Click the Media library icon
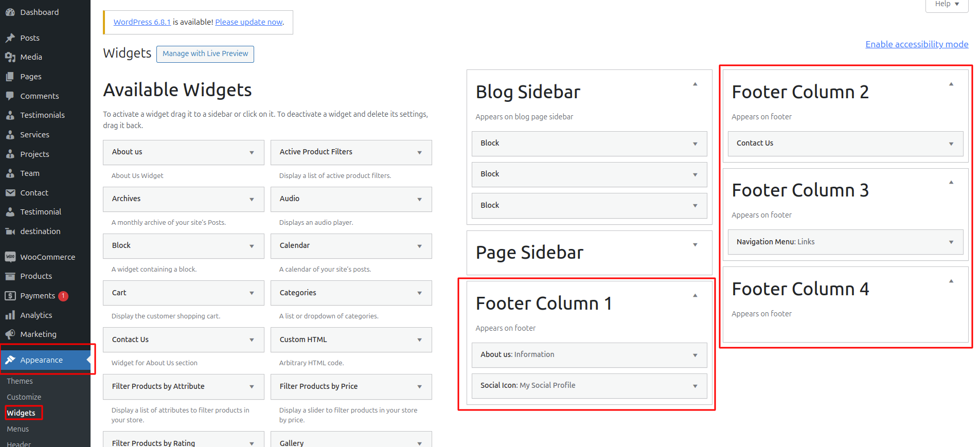Image resolution: width=980 pixels, height=447 pixels. pos(10,57)
